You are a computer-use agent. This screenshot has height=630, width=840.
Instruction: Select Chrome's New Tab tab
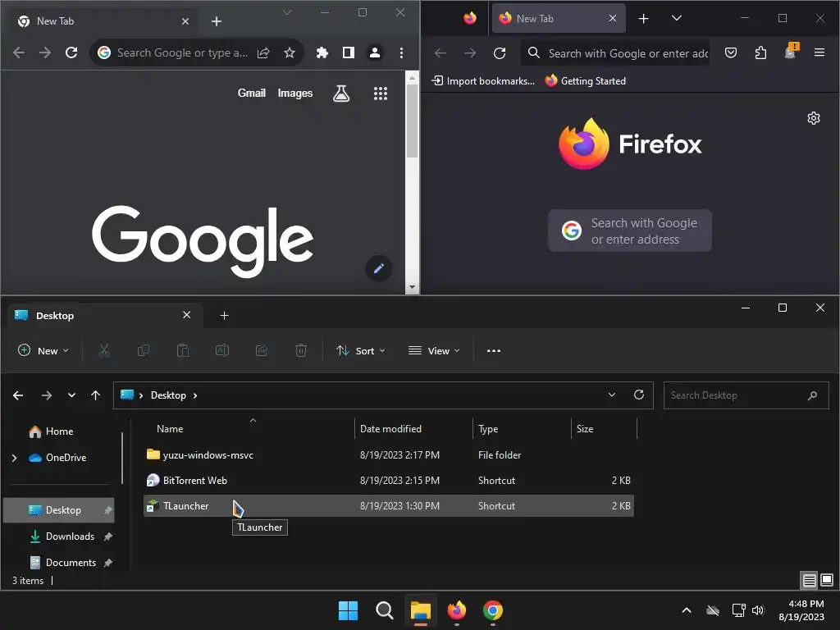coord(103,21)
